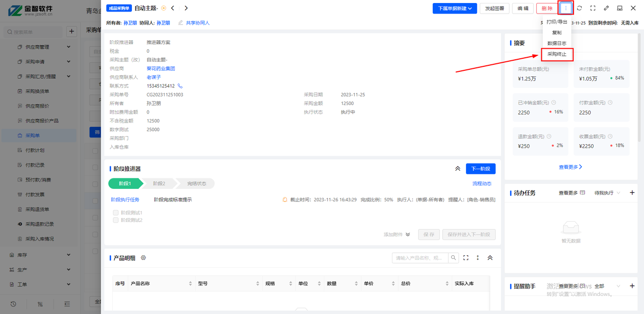This screenshot has height=314, width=644.
Task: Switch to the 阶段2 stage
Action: click(159, 183)
